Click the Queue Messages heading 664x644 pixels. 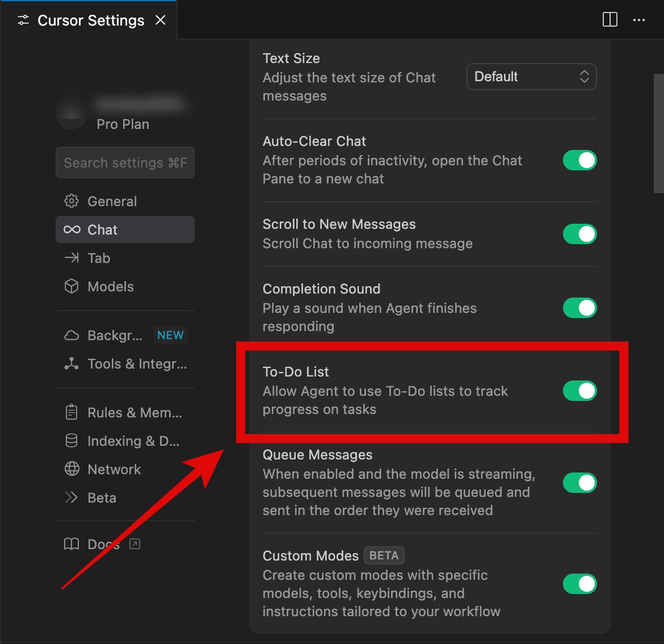(318, 455)
